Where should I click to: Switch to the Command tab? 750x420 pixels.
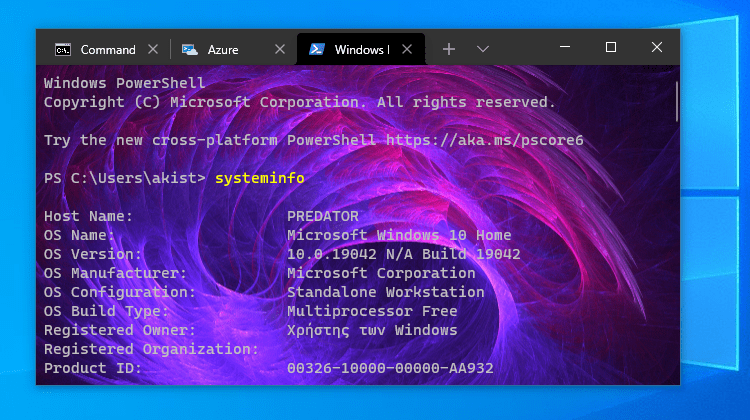tap(108, 49)
